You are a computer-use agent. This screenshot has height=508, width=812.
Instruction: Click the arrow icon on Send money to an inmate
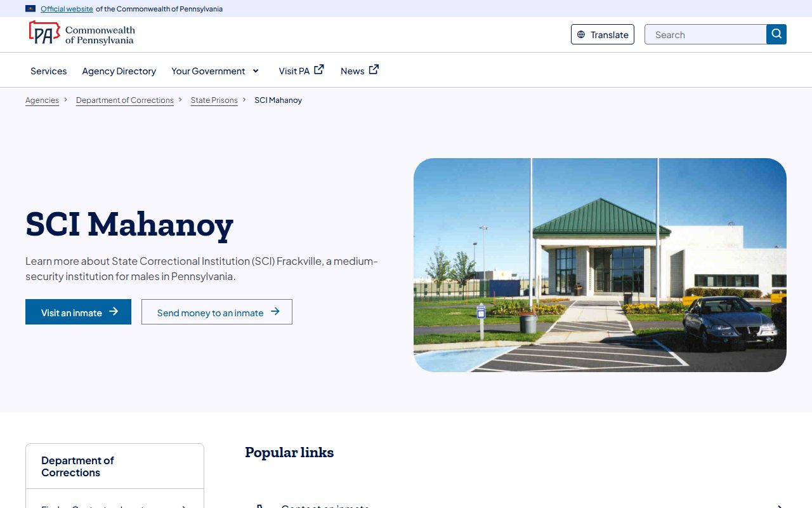(x=275, y=312)
